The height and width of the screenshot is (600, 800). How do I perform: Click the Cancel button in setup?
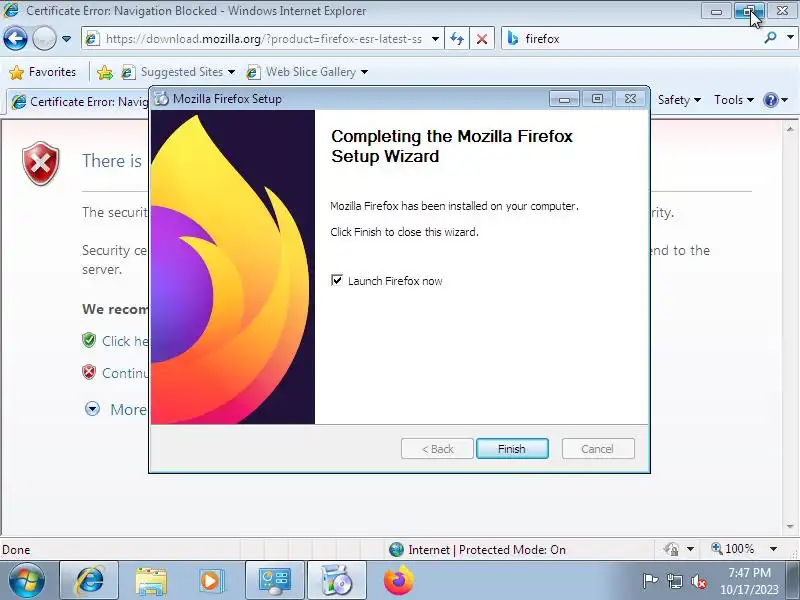click(x=597, y=448)
